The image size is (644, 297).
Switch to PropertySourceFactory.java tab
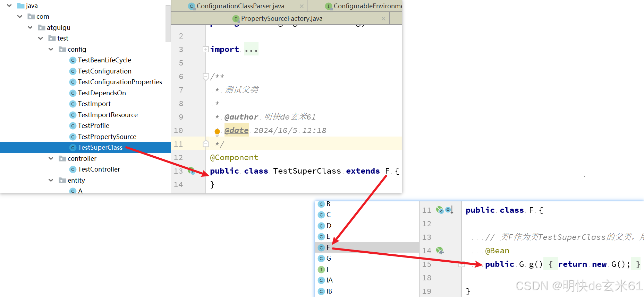click(x=281, y=18)
